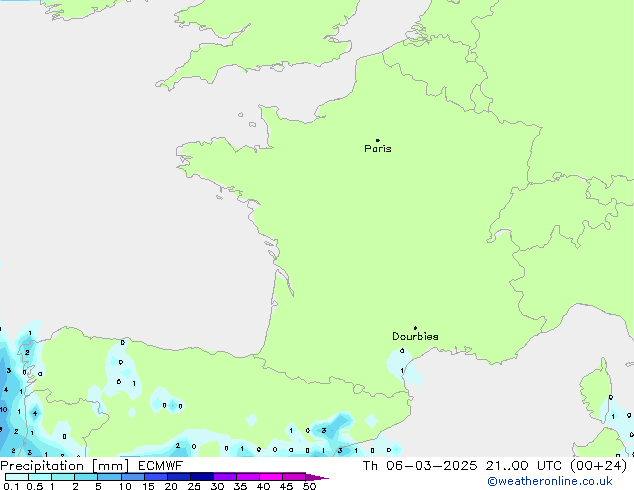
Task: Click the legend scale label '35'
Action: pos(240,486)
